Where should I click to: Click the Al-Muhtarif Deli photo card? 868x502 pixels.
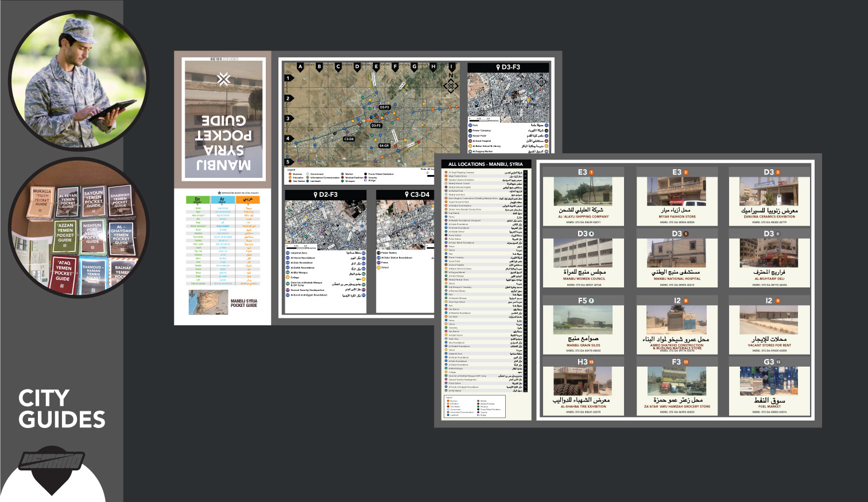click(769, 258)
